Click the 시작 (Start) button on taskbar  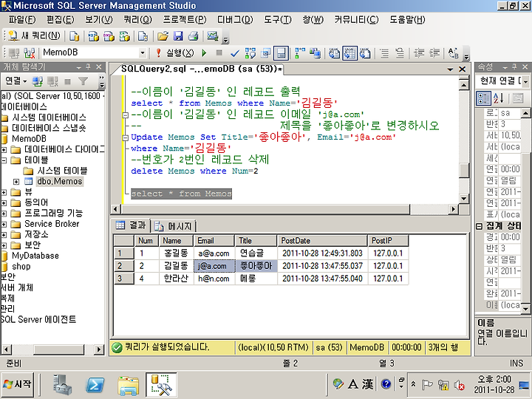point(18,384)
